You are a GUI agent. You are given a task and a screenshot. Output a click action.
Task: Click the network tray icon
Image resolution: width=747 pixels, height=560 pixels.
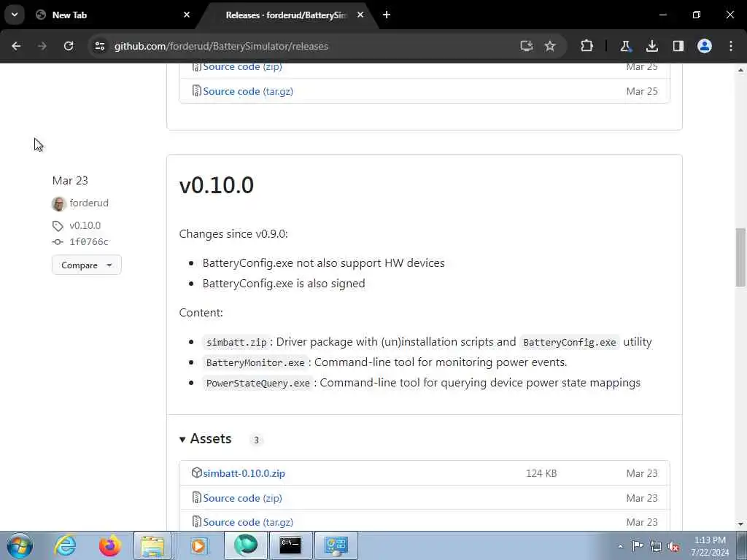coord(656,545)
